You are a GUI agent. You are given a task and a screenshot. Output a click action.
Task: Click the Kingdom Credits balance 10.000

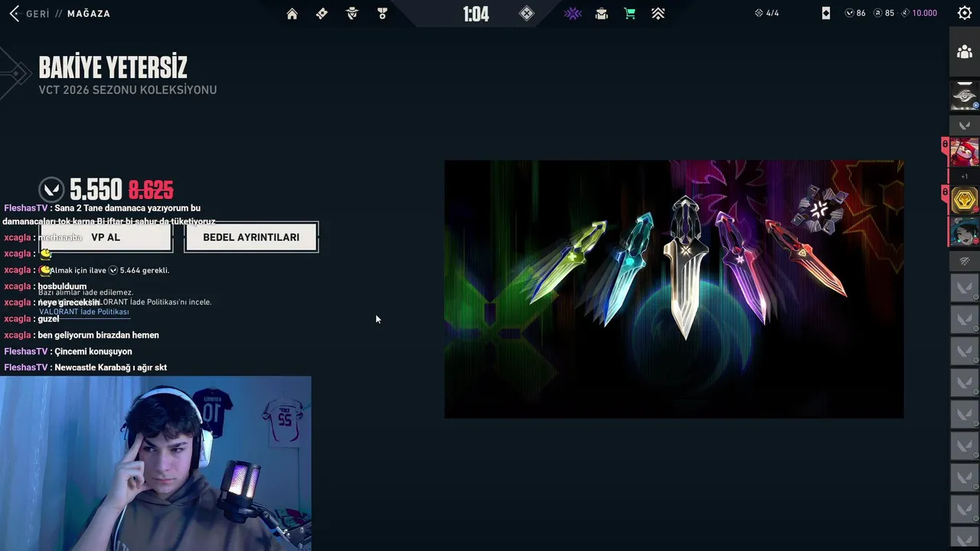(919, 13)
